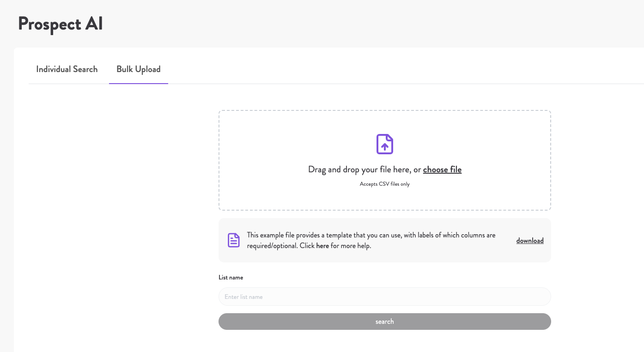644x352 pixels.
Task: Click the "Enter list name" input field
Action: [x=384, y=296]
